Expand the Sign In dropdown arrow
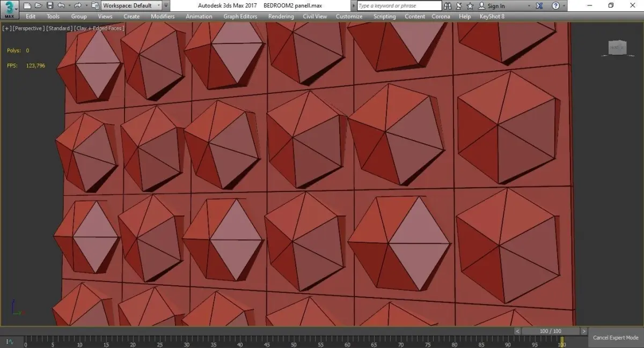The height and width of the screenshot is (348, 644). tap(529, 6)
